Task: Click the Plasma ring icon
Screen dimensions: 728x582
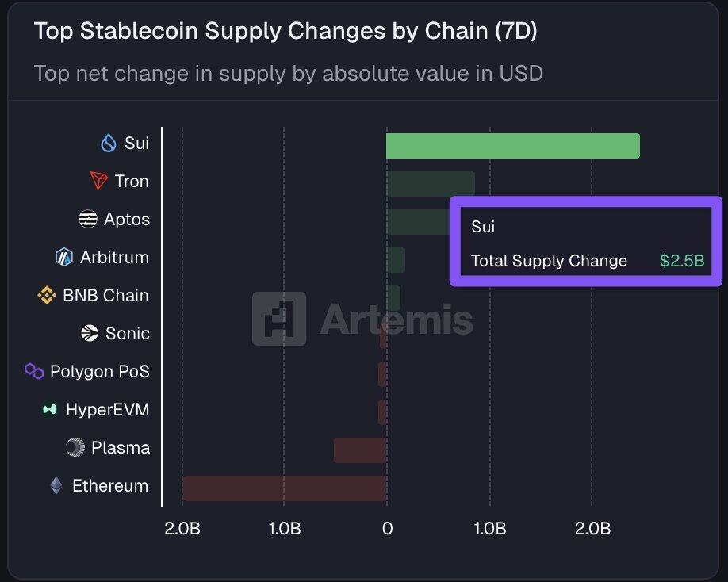Action: [75, 448]
